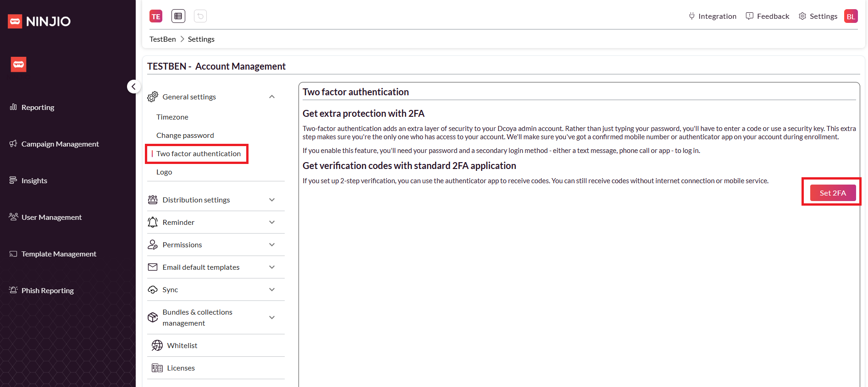Expand the Distribution settings section
The height and width of the screenshot is (387, 868).
[272, 200]
